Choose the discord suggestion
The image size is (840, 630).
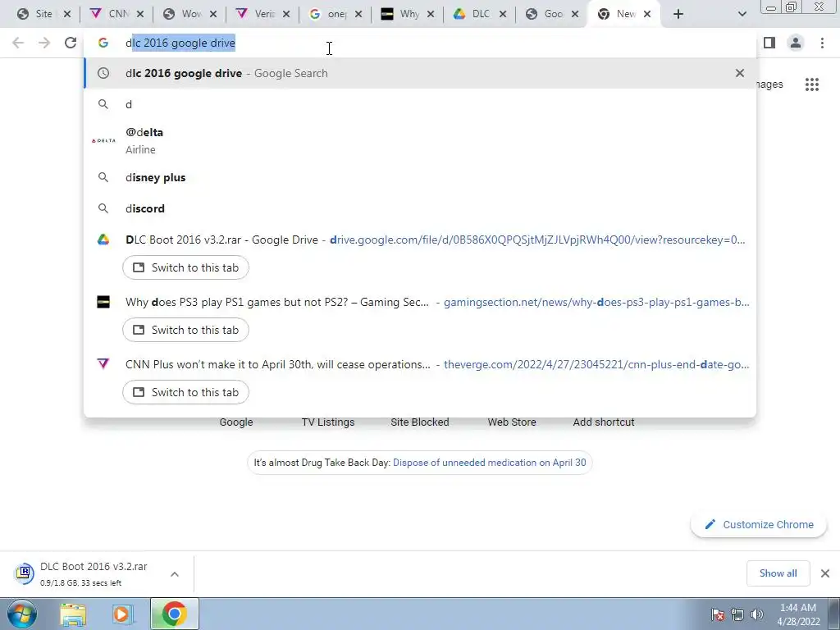click(x=420, y=208)
